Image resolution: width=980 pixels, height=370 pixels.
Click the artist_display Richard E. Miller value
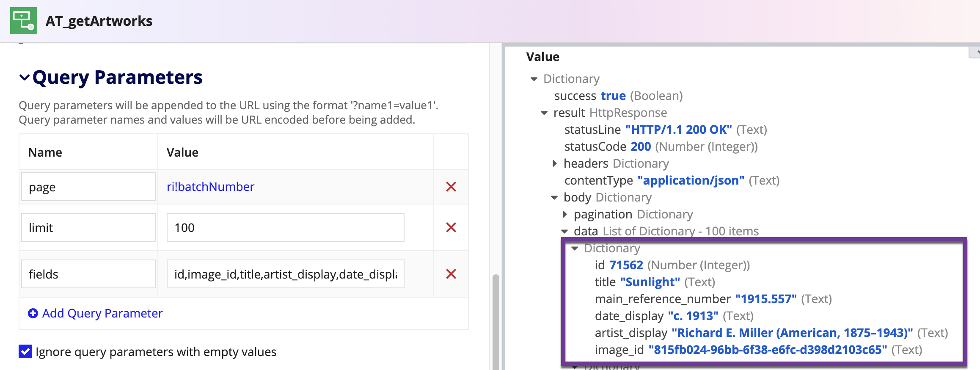point(793,333)
